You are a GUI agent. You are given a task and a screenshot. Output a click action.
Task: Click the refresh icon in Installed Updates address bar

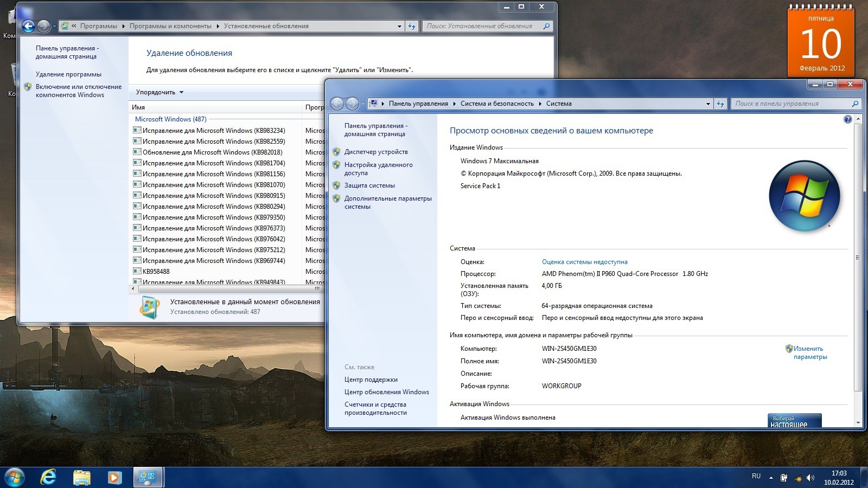click(x=412, y=26)
